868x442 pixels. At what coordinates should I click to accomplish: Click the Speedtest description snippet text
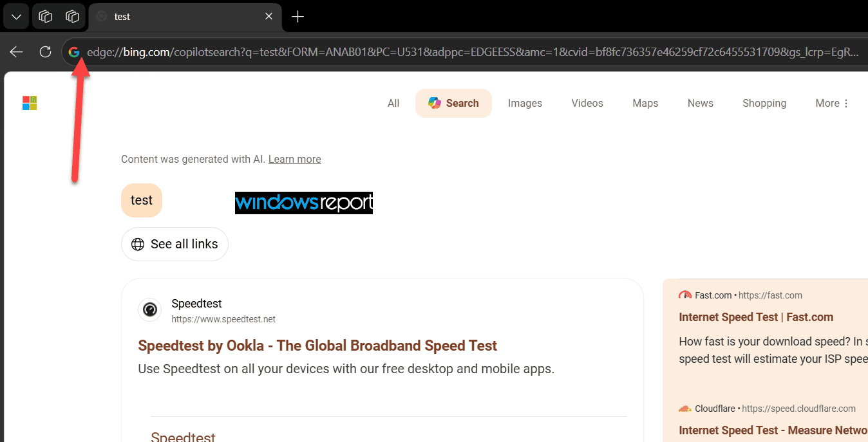tap(346, 369)
